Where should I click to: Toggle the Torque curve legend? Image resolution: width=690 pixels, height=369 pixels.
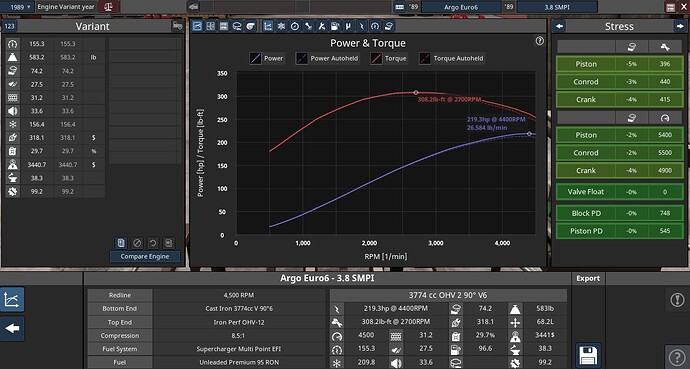389,58
